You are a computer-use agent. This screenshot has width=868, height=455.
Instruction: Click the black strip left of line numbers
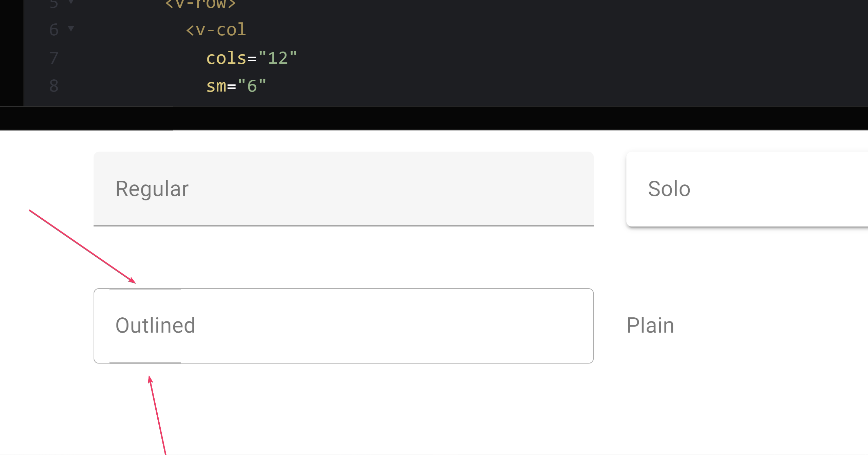click(12, 51)
